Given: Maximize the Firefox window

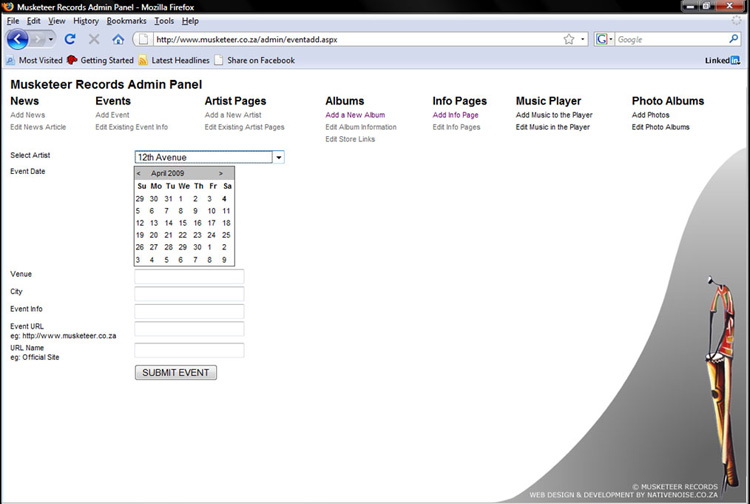Looking at the screenshot, I should pos(706,6).
